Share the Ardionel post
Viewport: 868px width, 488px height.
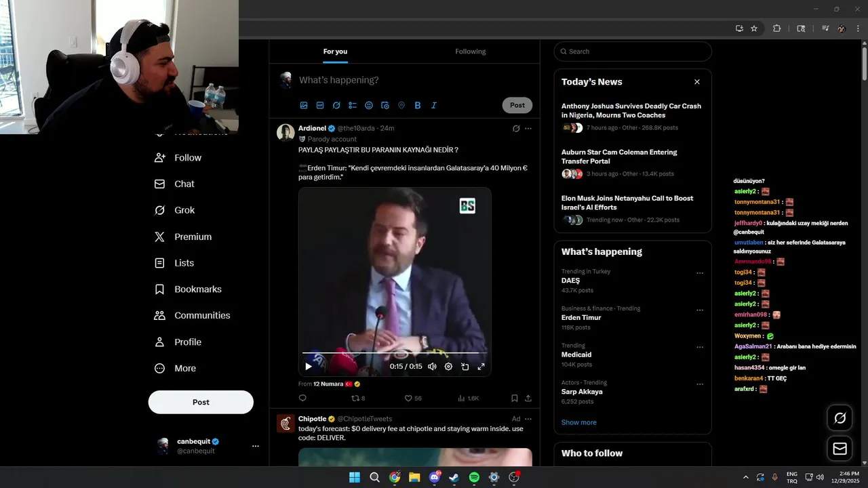click(x=528, y=399)
